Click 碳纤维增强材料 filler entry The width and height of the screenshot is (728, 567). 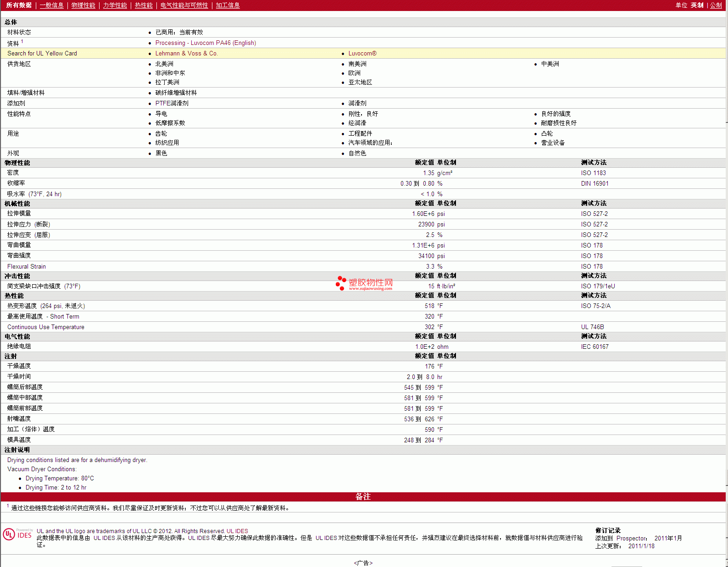coord(176,93)
